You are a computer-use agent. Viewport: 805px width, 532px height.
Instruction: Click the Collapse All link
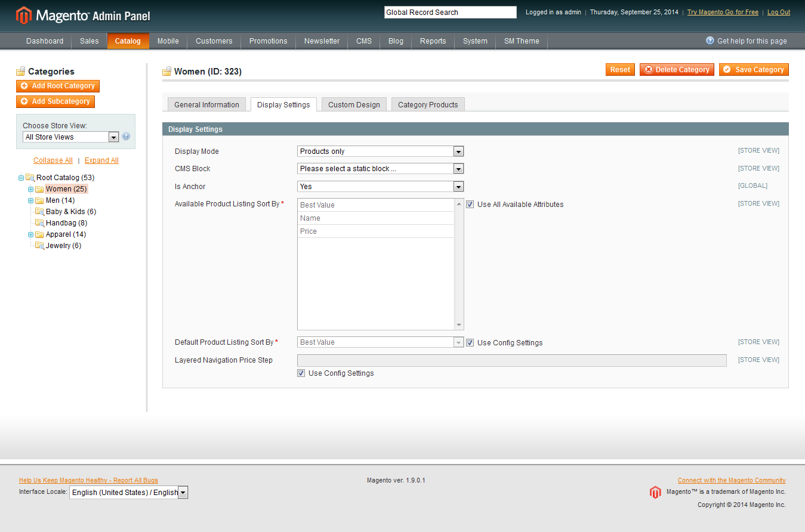point(53,160)
